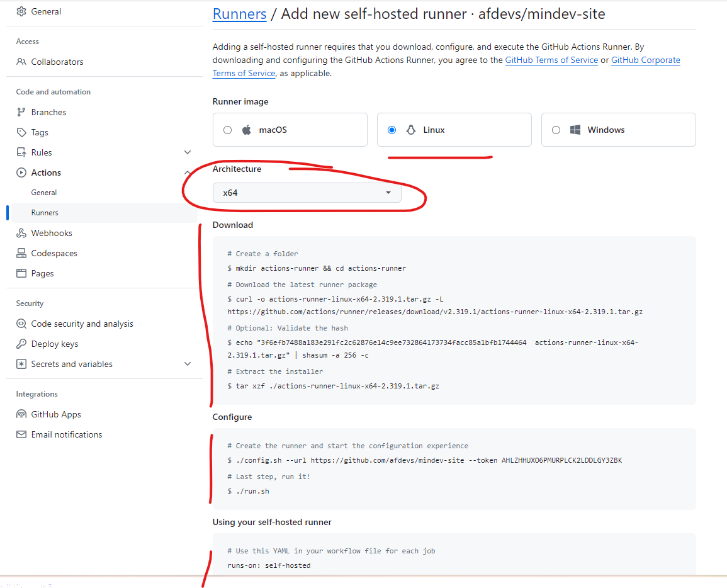This screenshot has width=727, height=588.
Task: Click the Branches git-branch icon
Action: coord(21,112)
